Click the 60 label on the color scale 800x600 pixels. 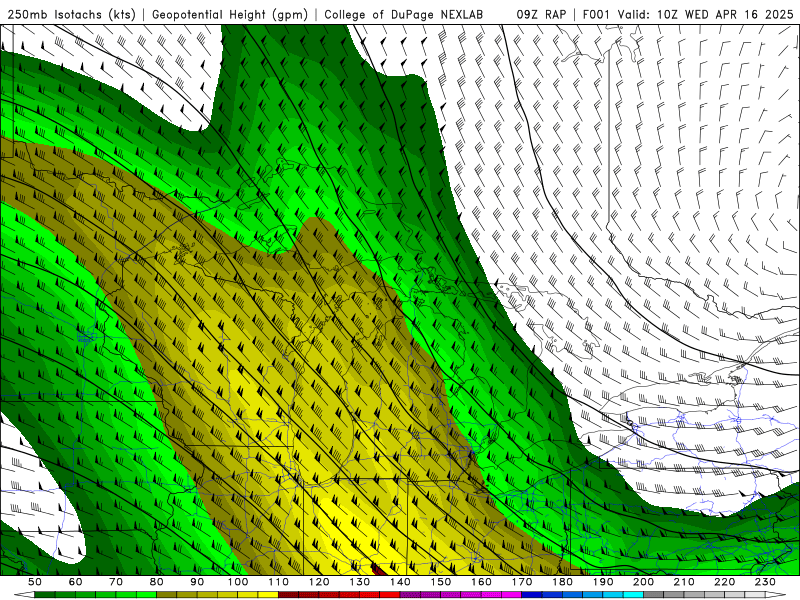(x=76, y=582)
